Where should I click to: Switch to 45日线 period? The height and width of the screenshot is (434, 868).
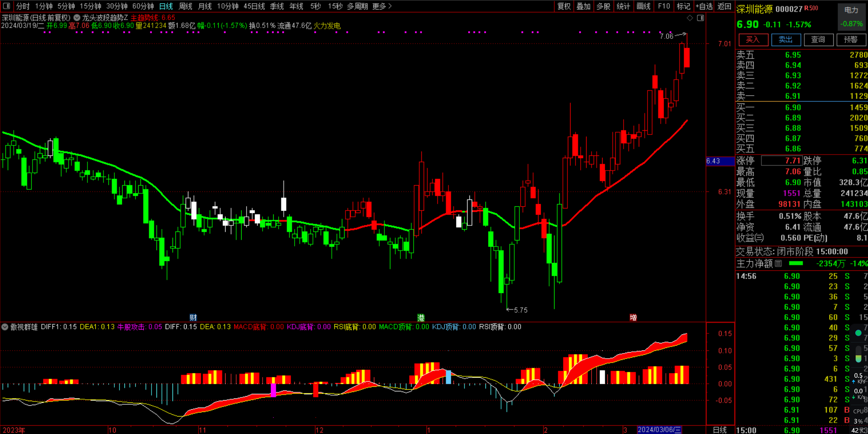click(254, 6)
